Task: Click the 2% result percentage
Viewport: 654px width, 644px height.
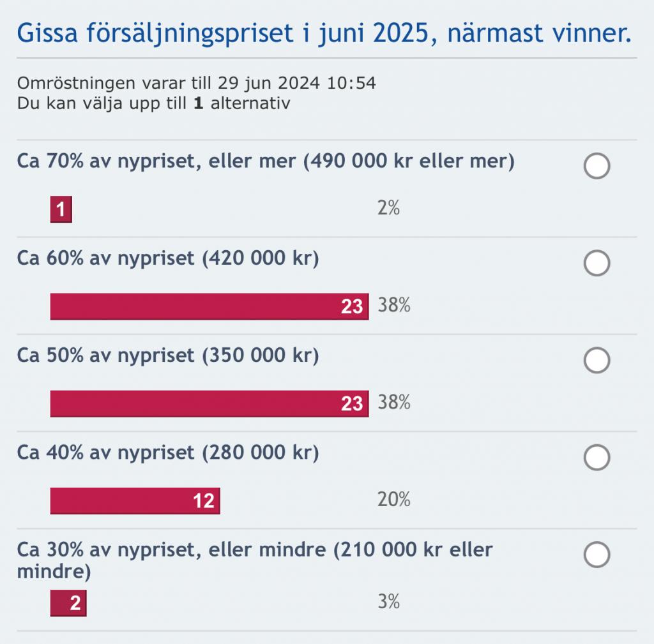Action: [x=388, y=208]
